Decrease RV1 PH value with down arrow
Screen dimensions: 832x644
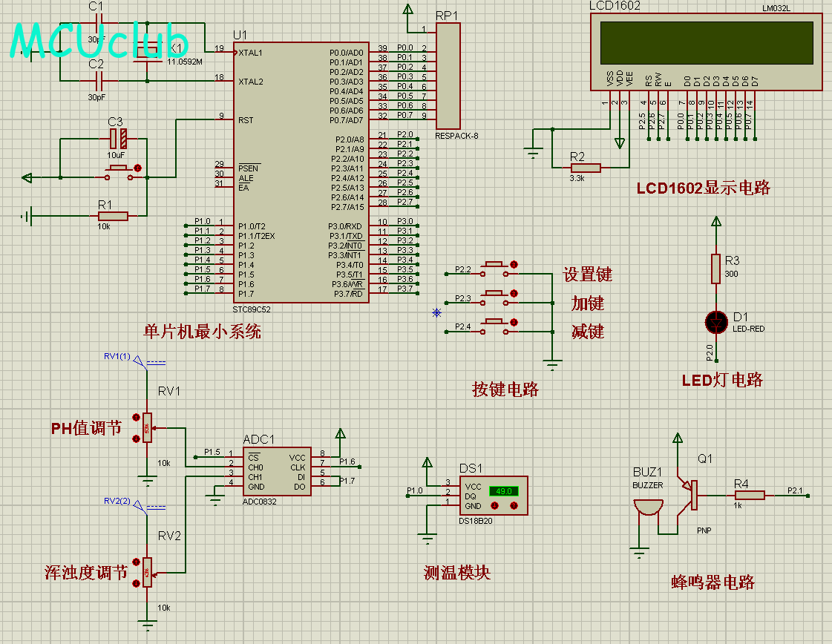coord(136,438)
